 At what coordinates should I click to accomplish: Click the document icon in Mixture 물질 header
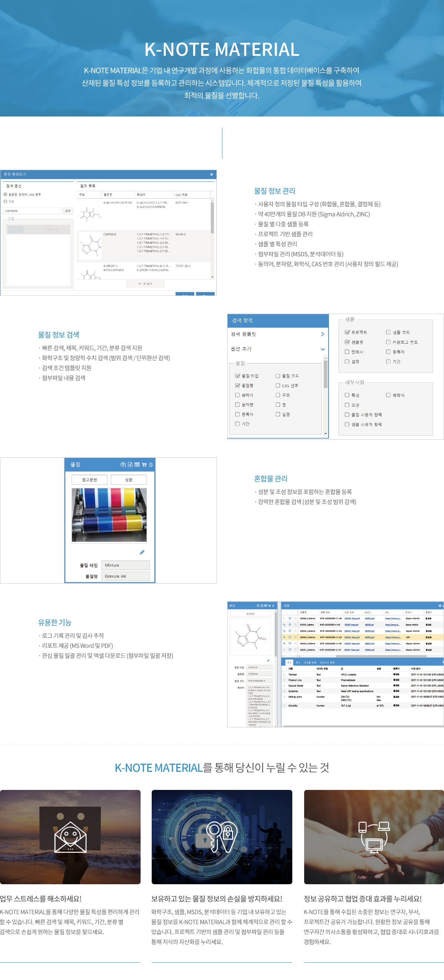pos(130,464)
